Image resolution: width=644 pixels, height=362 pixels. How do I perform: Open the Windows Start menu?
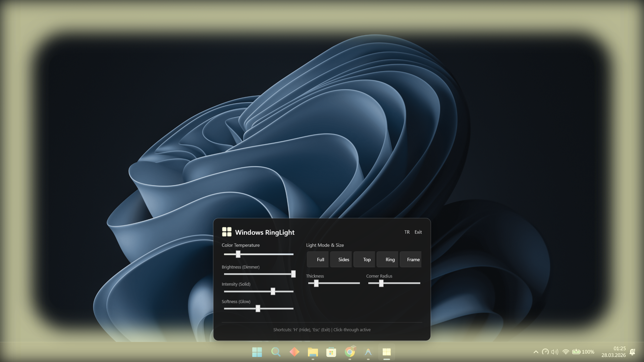click(257, 352)
